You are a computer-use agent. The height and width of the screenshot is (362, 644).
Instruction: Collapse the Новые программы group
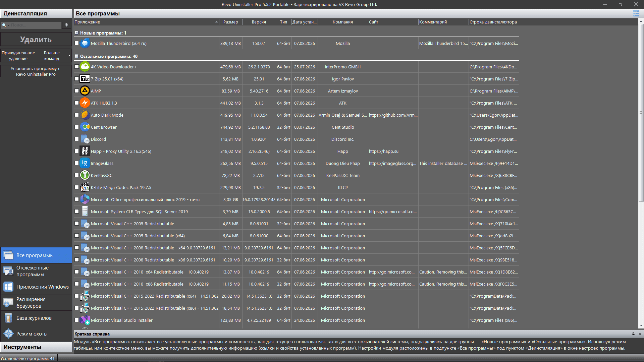tap(76, 33)
